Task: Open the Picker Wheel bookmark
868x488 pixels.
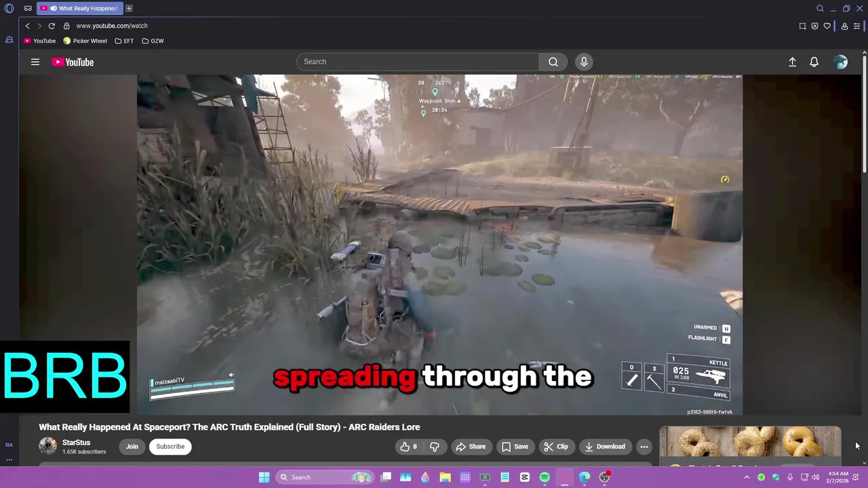Action: pyautogui.click(x=85, y=41)
